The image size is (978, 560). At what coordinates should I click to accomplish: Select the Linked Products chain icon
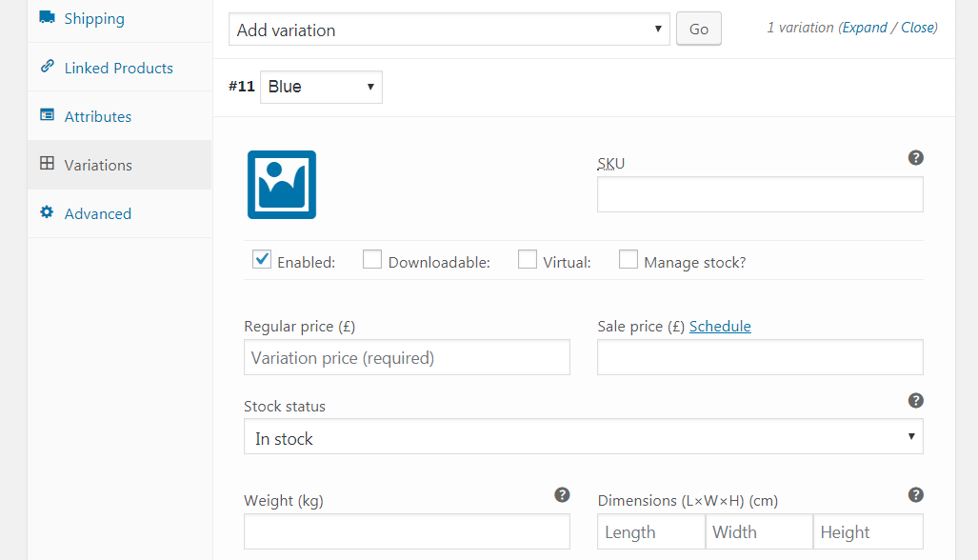[47, 67]
